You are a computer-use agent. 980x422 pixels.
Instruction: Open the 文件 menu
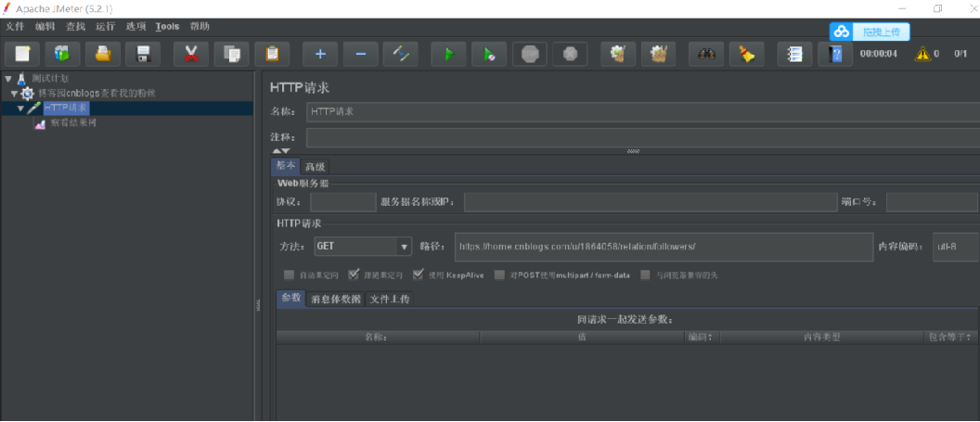[15, 26]
